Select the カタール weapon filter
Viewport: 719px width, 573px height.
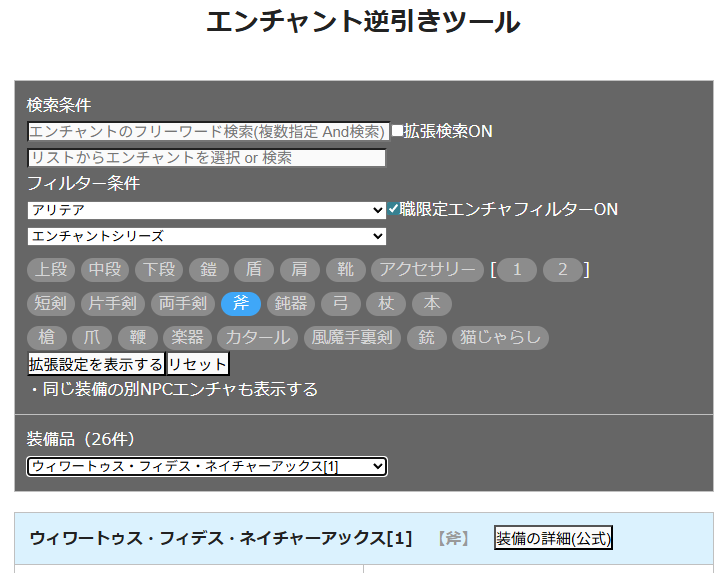258,338
